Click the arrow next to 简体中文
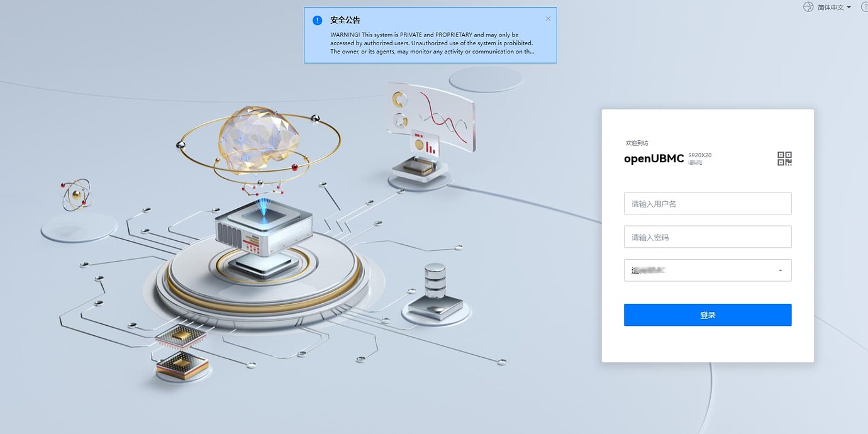This screenshot has width=868, height=434. (849, 8)
